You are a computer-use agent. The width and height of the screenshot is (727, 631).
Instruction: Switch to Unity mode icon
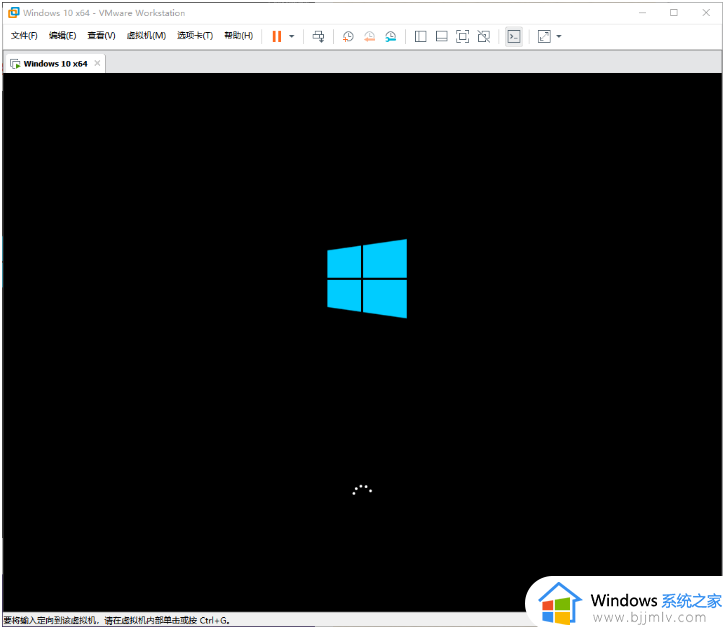484,37
